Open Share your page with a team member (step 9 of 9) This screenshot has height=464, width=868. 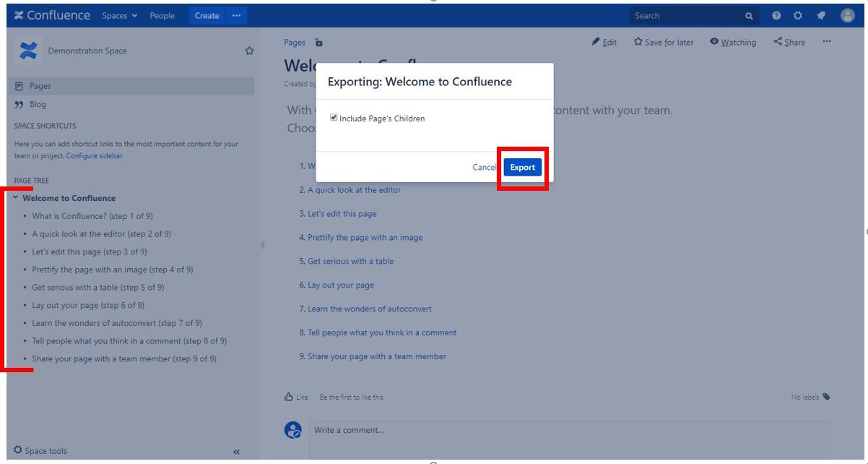pos(124,358)
